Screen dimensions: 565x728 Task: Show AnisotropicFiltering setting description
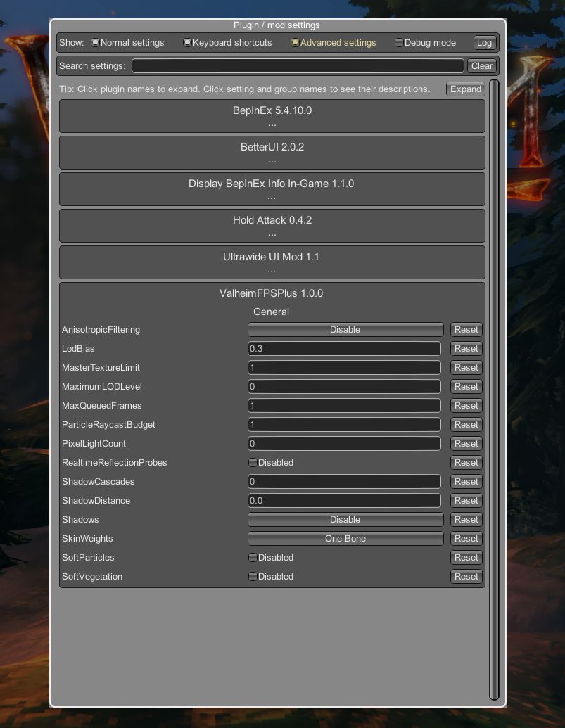coord(101,330)
